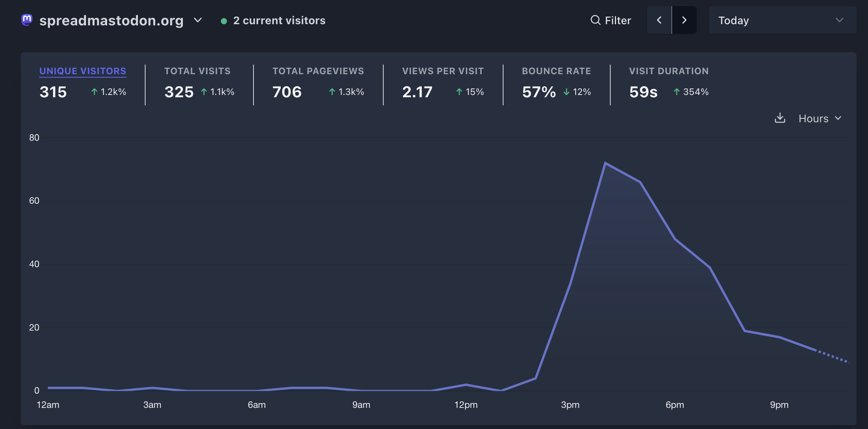868x429 pixels.
Task: Click the 6am x-axis label
Action: click(x=257, y=405)
